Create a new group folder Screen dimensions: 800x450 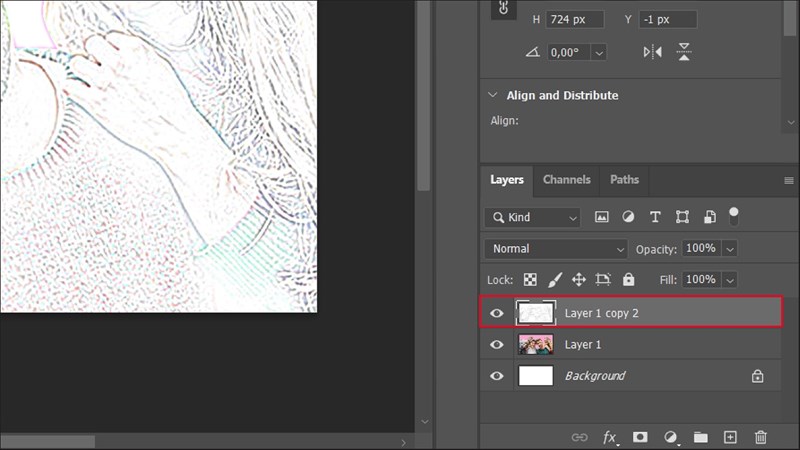[701, 437]
